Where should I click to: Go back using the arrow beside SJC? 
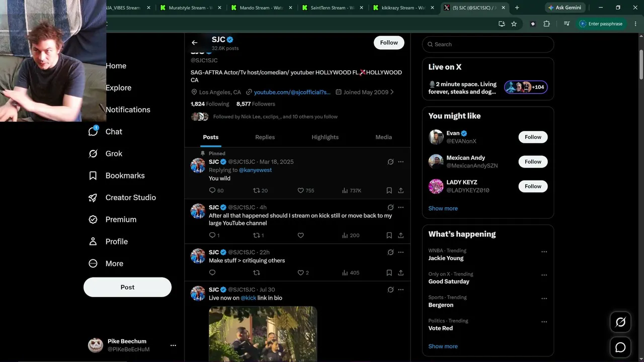tap(195, 43)
